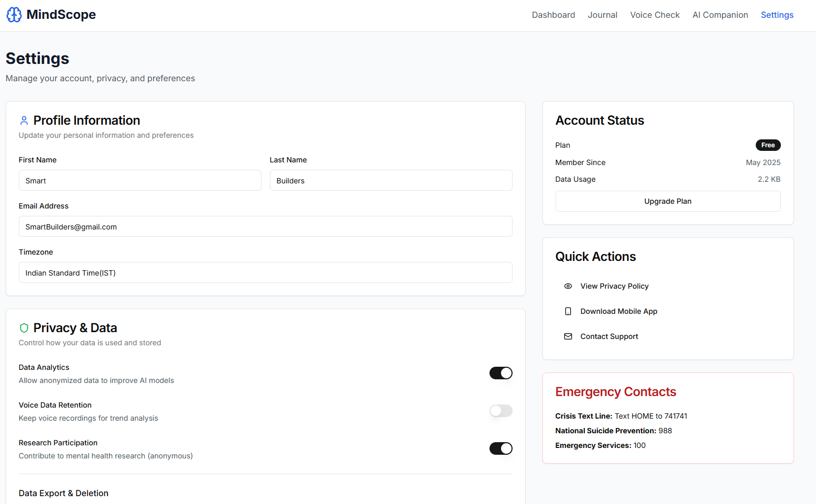The width and height of the screenshot is (816, 504).
Task: Click the 'Data Analytics' label
Action: coord(44,367)
